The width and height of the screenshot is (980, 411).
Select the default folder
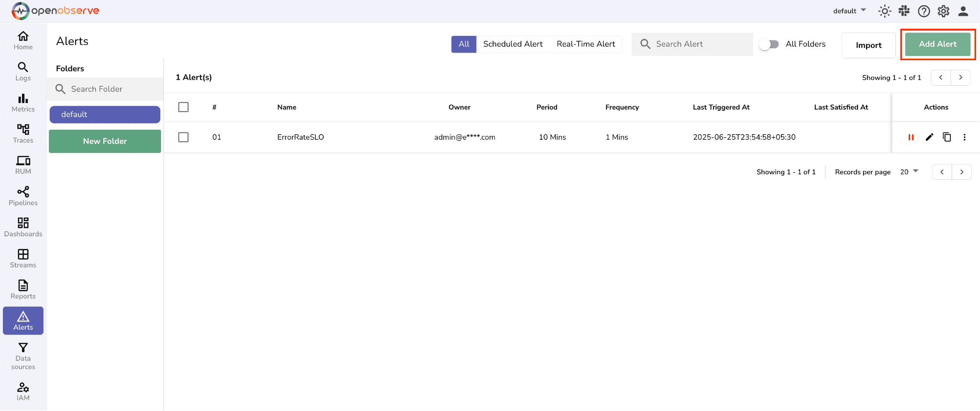tap(105, 114)
